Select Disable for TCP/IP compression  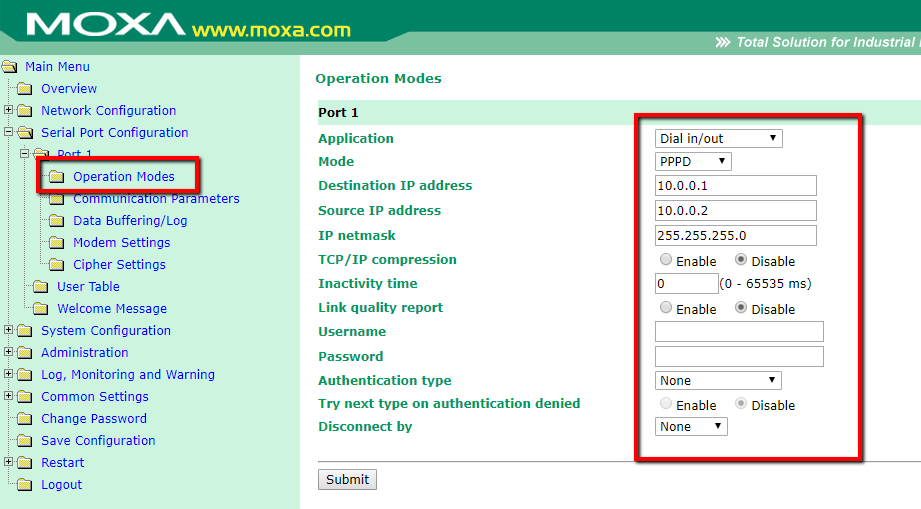(x=741, y=260)
